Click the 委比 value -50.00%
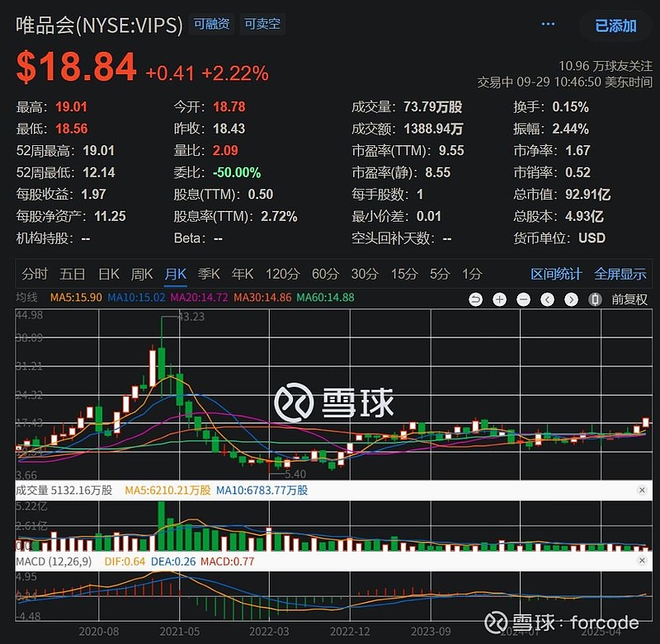The height and width of the screenshot is (644, 660). point(237,172)
